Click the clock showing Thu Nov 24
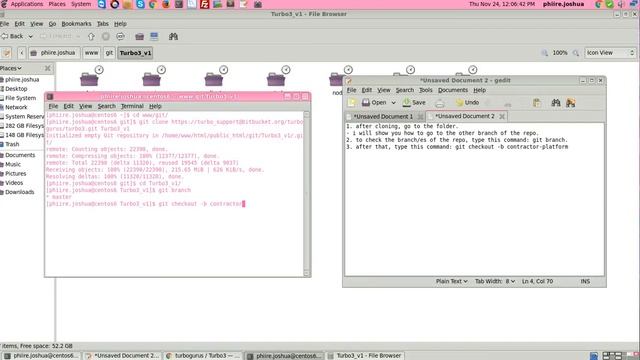The height and width of the screenshot is (360, 640). [502, 4]
